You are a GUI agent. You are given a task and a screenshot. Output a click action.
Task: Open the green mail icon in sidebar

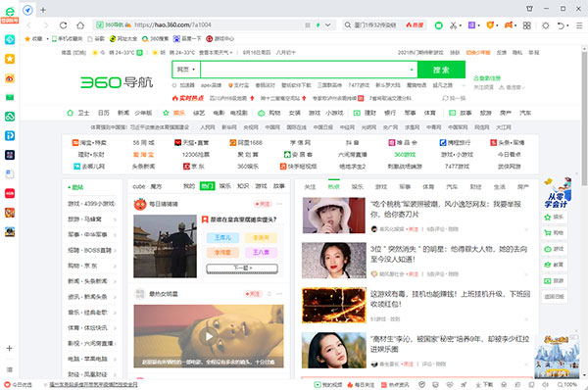click(10, 97)
